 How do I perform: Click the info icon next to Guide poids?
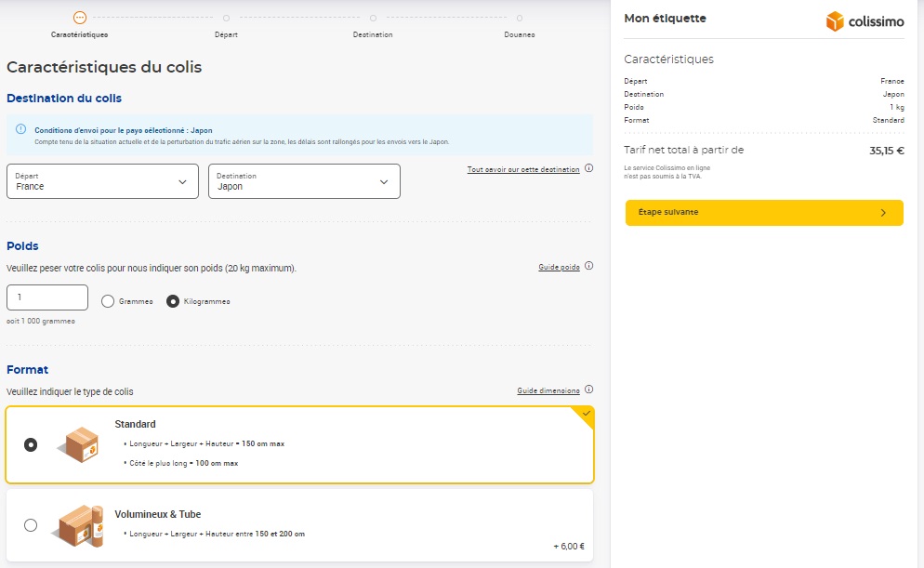(x=588, y=266)
